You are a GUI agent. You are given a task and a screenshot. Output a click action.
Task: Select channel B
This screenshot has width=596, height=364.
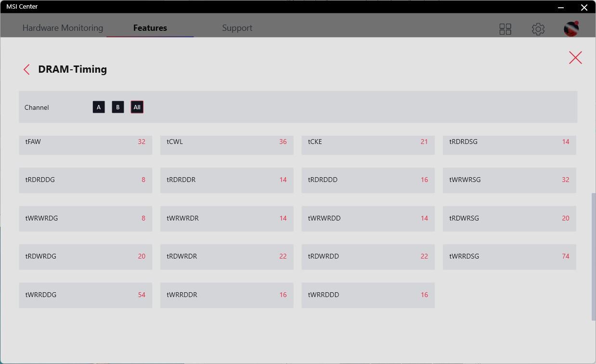(118, 107)
